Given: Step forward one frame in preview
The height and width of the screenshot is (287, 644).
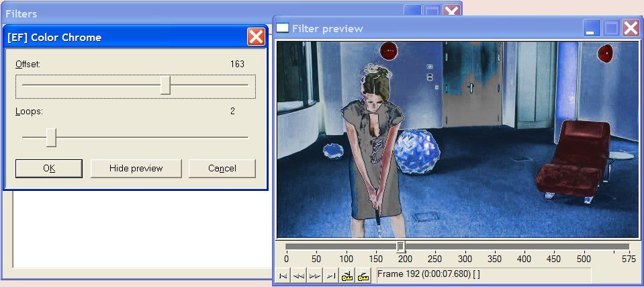Looking at the screenshot, I should [x=315, y=276].
